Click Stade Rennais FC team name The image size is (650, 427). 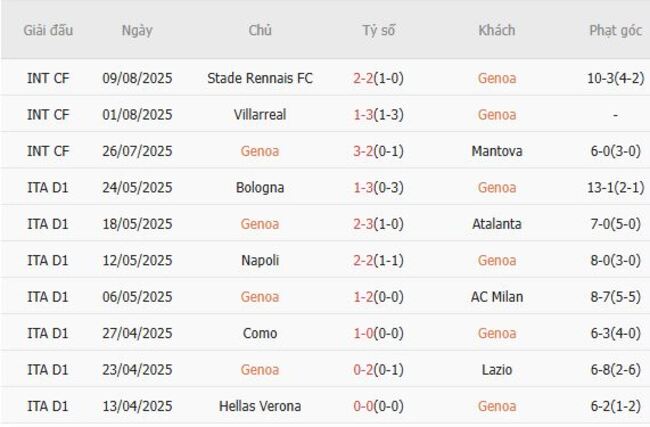tap(260, 78)
